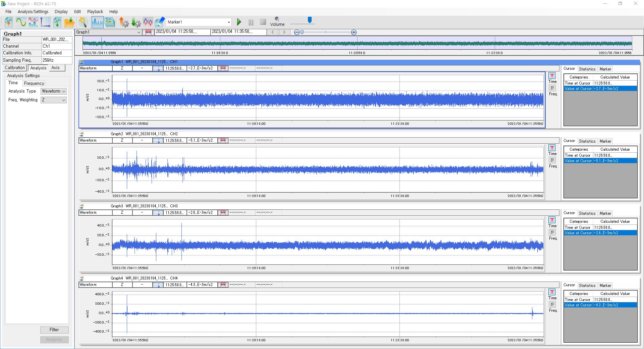Viewport: 644px width, 349px height.
Task: Expand the Freq. Weighting dropdown
Action: click(54, 100)
